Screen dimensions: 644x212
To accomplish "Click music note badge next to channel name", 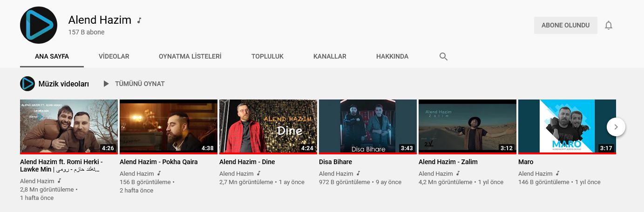I will [x=139, y=20].
